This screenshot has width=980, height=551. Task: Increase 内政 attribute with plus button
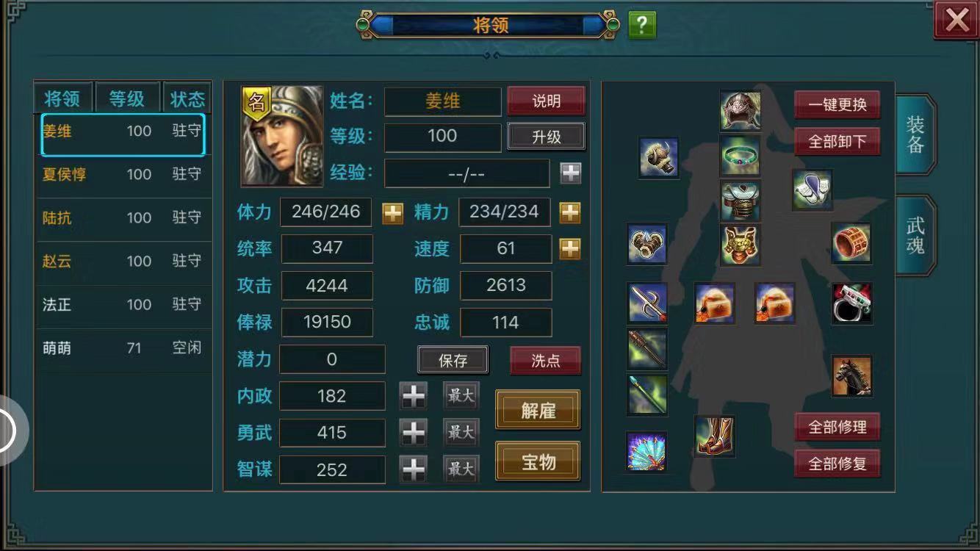pos(414,396)
